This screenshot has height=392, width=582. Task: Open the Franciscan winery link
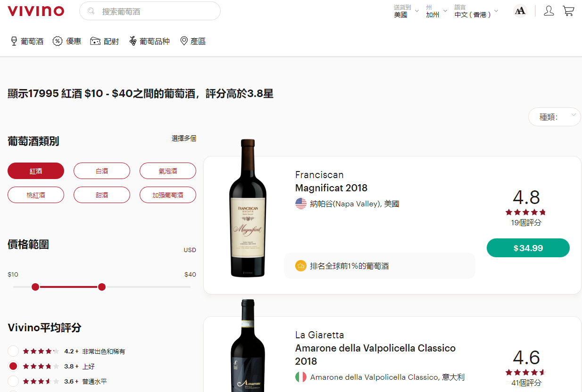pyautogui.click(x=319, y=175)
